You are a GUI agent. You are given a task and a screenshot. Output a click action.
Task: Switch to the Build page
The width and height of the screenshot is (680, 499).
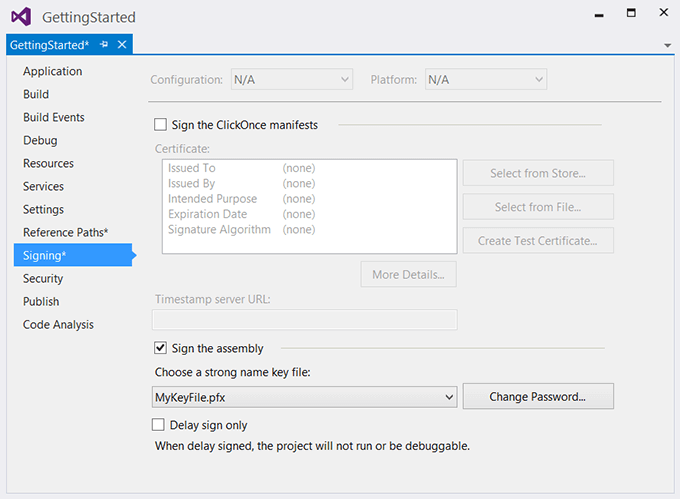[36, 94]
